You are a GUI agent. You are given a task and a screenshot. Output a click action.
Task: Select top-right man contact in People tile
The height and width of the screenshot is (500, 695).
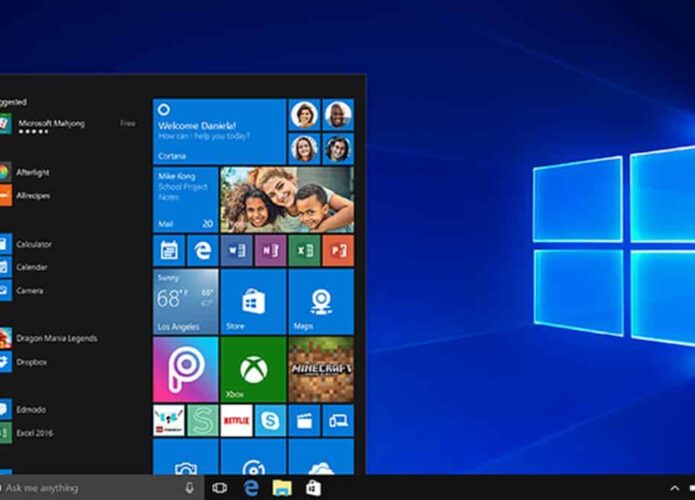[338, 115]
